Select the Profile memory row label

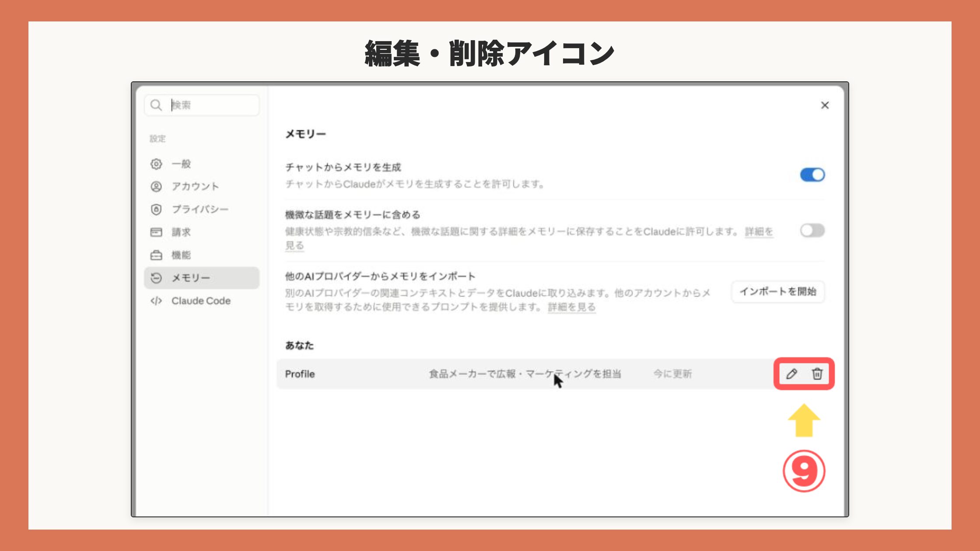click(x=300, y=374)
